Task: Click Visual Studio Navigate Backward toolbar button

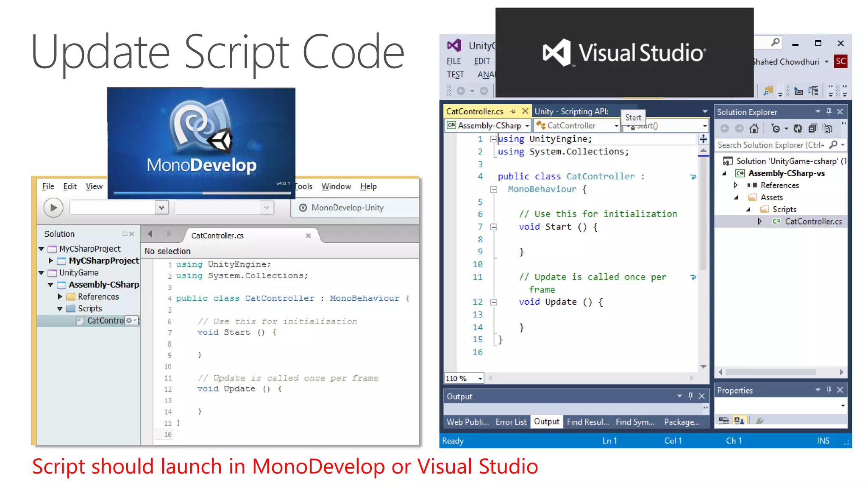Action: (x=461, y=91)
